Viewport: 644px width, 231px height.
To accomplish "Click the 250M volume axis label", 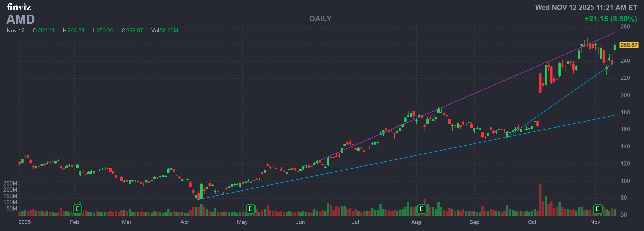I will pyautogui.click(x=10, y=183).
